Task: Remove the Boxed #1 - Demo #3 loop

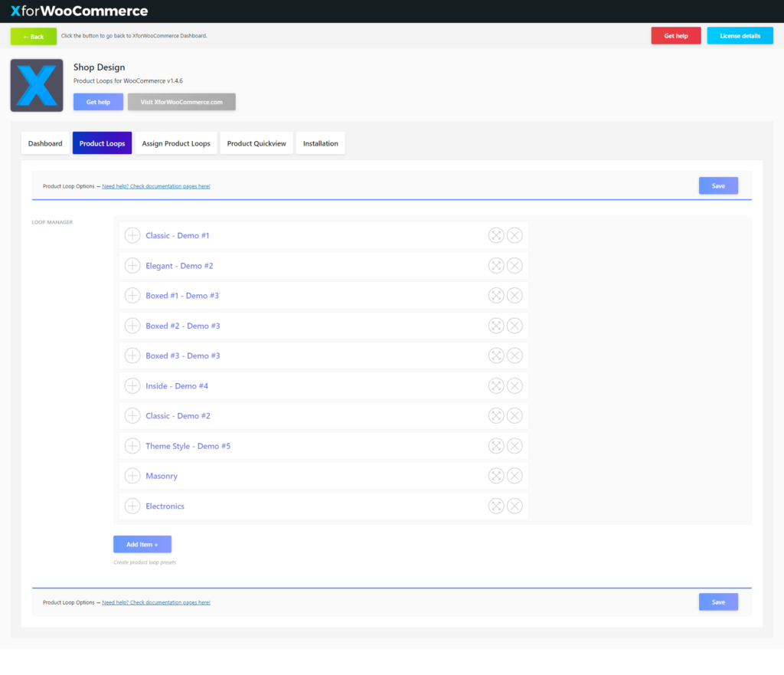Action: point(514,296)
